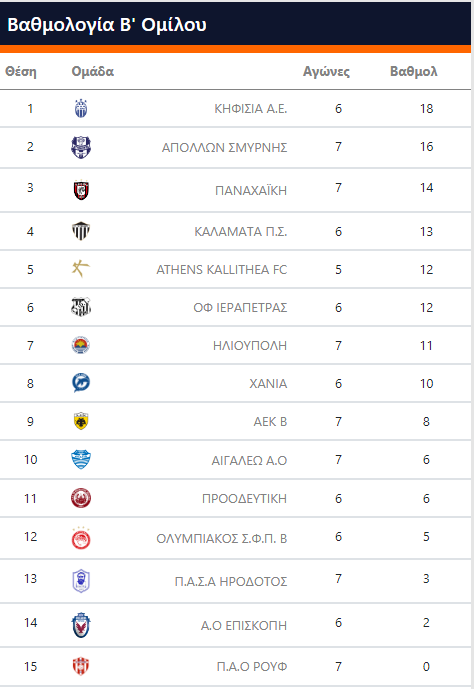This screenshot has width=474, height=689.
Task: Open the ΟΦ ΙΕΡΑΠΕΤΡΑΣ team name
Action: click(240, 308)
